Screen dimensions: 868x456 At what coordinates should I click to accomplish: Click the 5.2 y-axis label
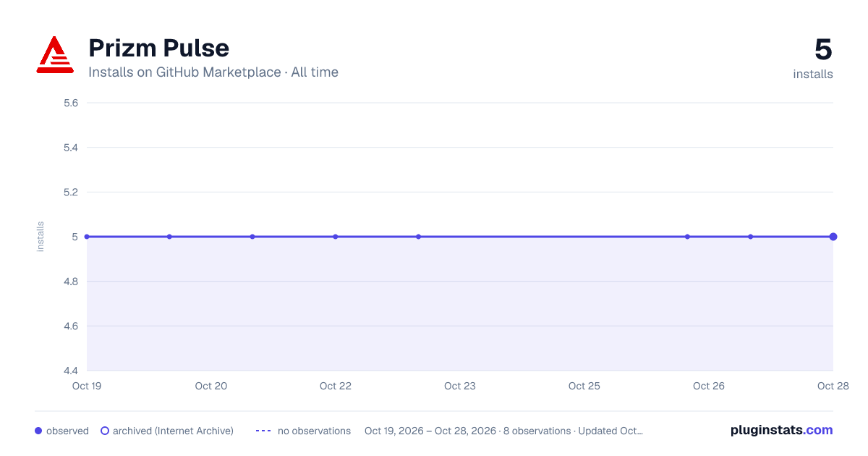pos(71,193)
